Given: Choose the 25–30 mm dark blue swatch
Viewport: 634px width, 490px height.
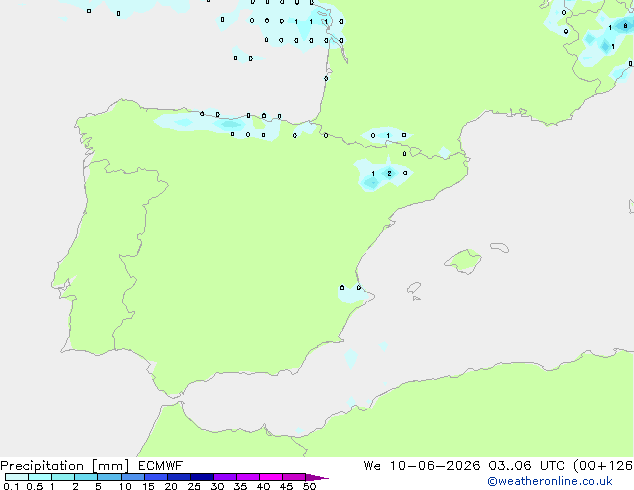Looking at the screenshot, I should pos(202,477).
